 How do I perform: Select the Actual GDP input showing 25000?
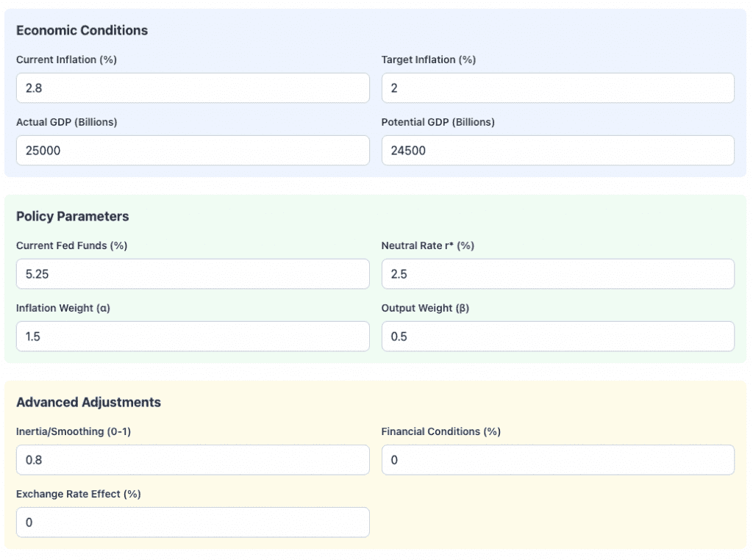(192, 151)
